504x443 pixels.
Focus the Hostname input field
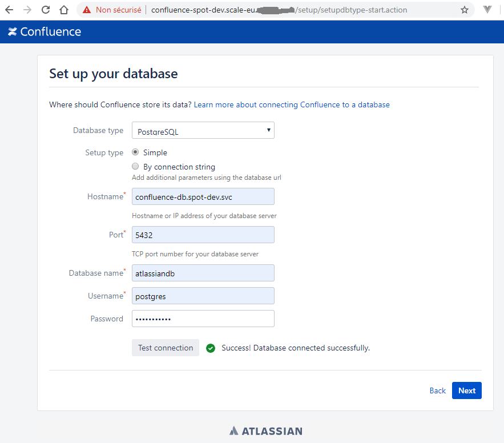pos(203,197)
